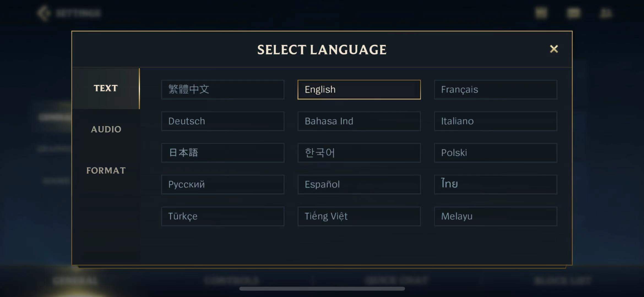Select Tiếng Việt language option
The height and width of the screenshot is (297, 644).
(359, 216)
